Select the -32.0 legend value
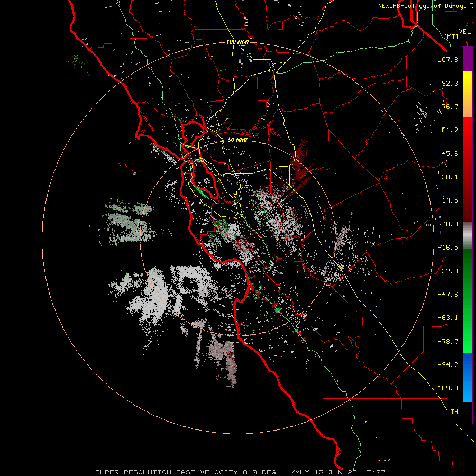 [x=448, y=271]
